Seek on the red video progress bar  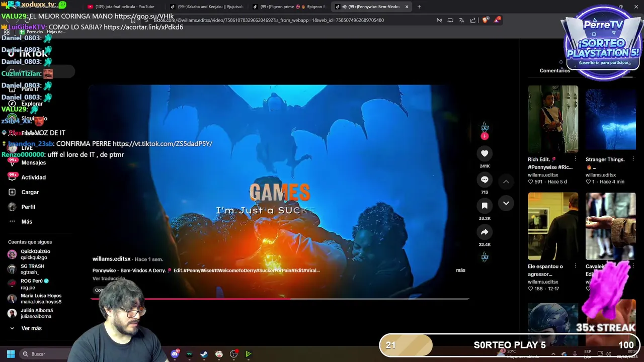point(280,299)
